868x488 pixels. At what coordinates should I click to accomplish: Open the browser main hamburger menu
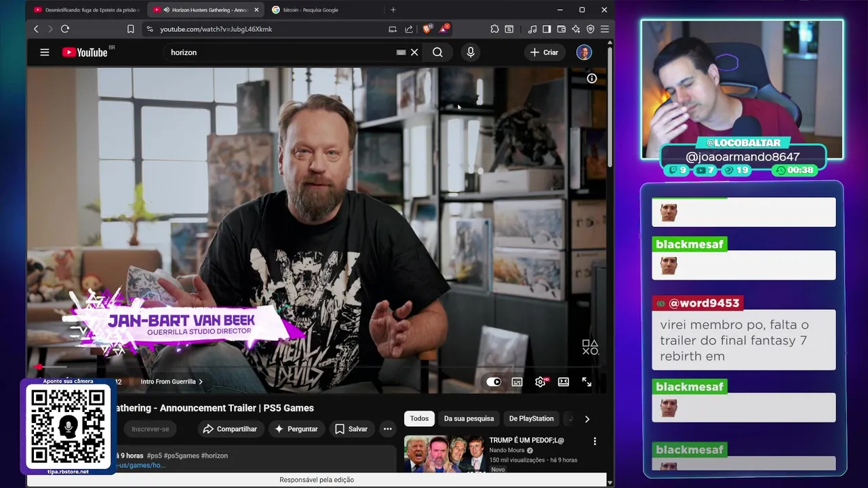coord(604,29)
